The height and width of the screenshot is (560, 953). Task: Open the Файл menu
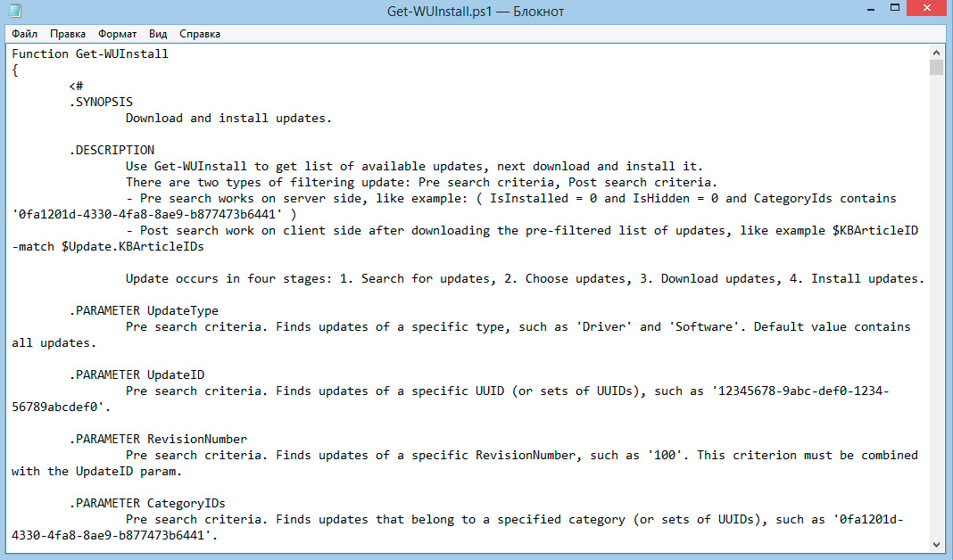coord(24,34)
